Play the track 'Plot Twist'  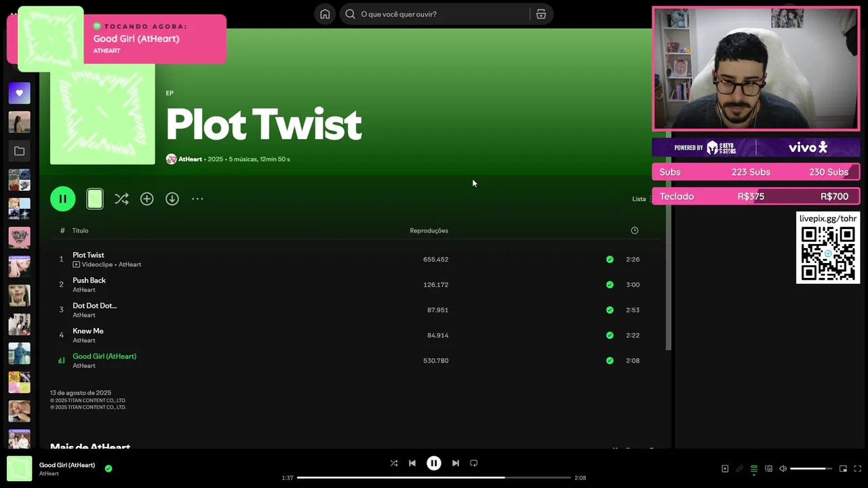point(88,255)
